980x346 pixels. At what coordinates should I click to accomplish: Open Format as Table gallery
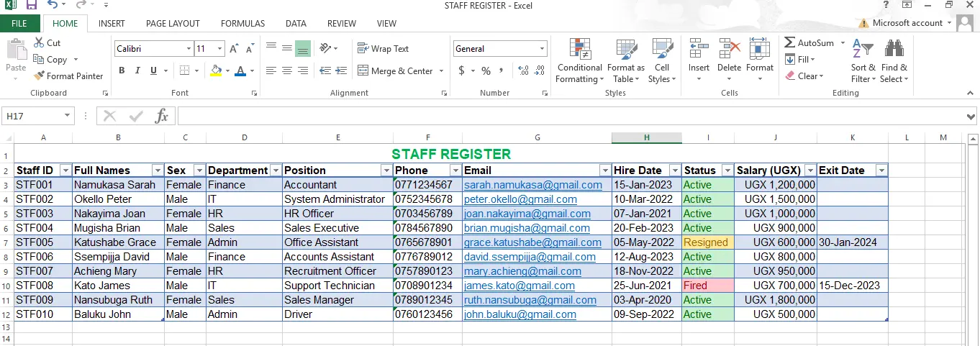(x=626, y=60)
